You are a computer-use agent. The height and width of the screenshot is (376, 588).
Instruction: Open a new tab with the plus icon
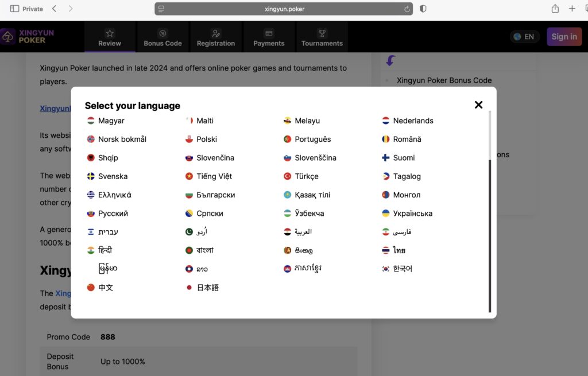pos(572,8)
